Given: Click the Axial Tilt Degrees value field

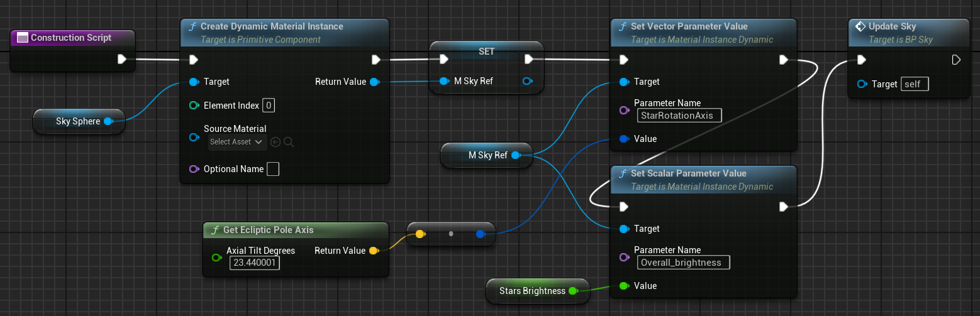Looking at the screenshot, I should 255,263.
